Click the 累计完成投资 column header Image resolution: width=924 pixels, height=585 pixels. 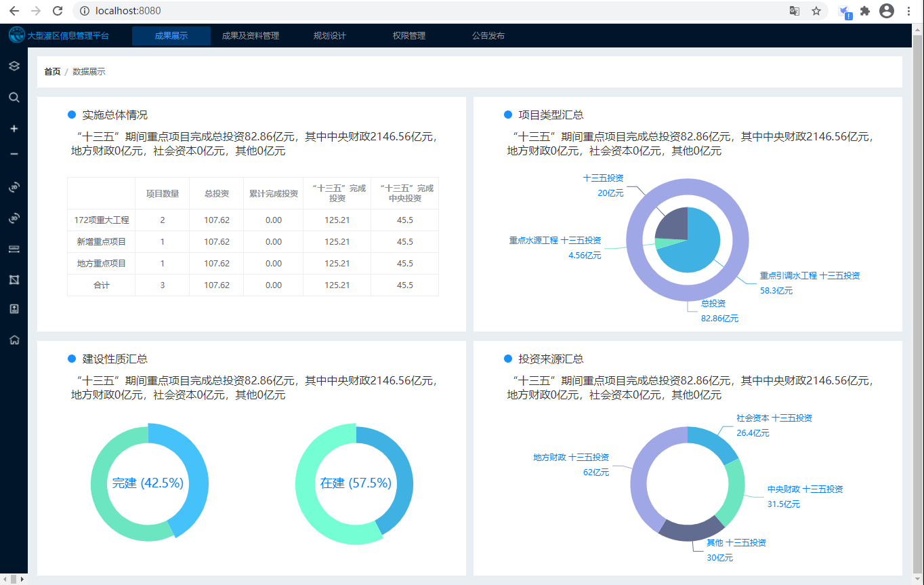click(x=274, y=194)
